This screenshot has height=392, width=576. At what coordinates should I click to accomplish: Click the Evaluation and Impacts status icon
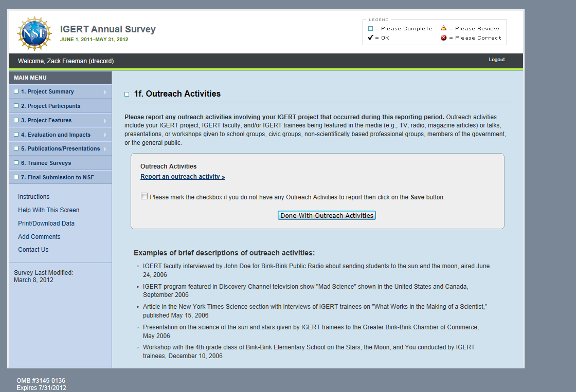[x=16, y=135]
